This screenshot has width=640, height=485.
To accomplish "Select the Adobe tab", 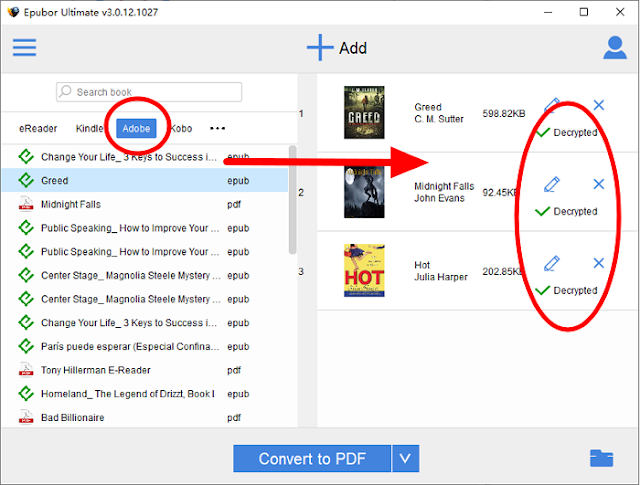I will 136,129.
